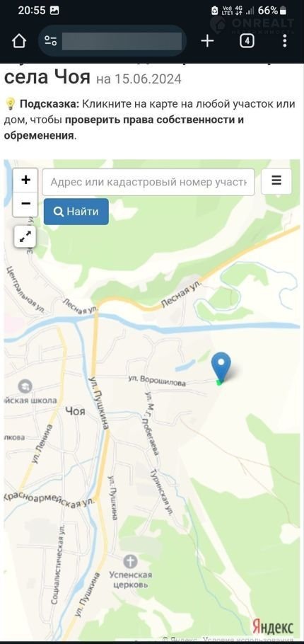Click the green parcel under the pin

click(219, 382)
